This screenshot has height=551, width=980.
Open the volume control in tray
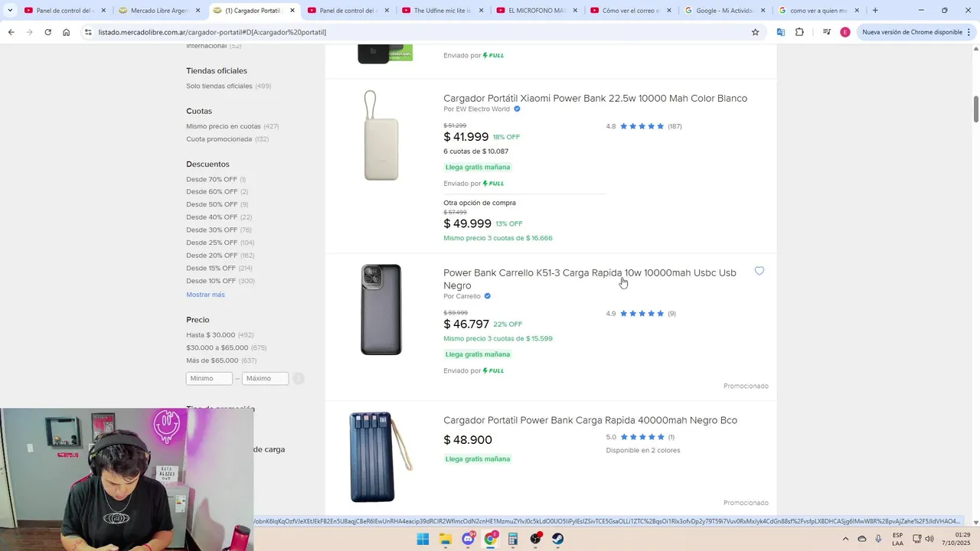[929, 539]
